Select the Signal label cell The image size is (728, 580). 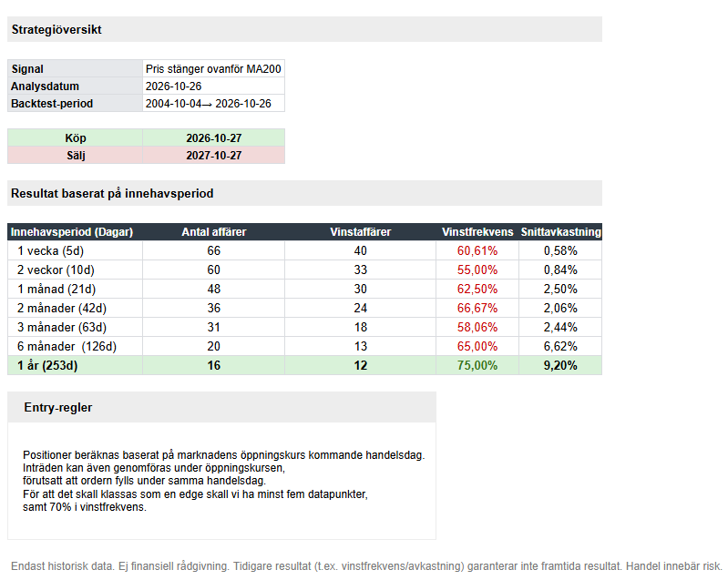(75, 68)
